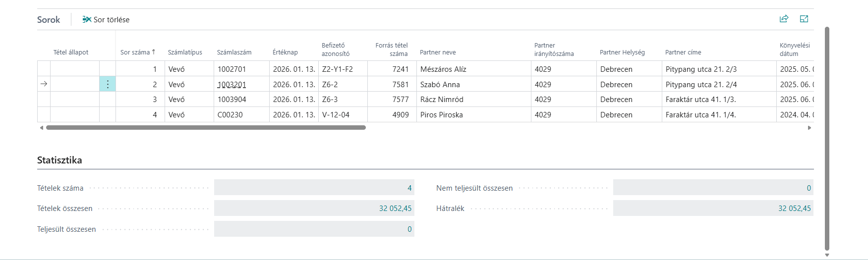Screen dimensions: 868x260
Task: Click the Sor törlése delete line icon
Action: (x=87, y=19)
